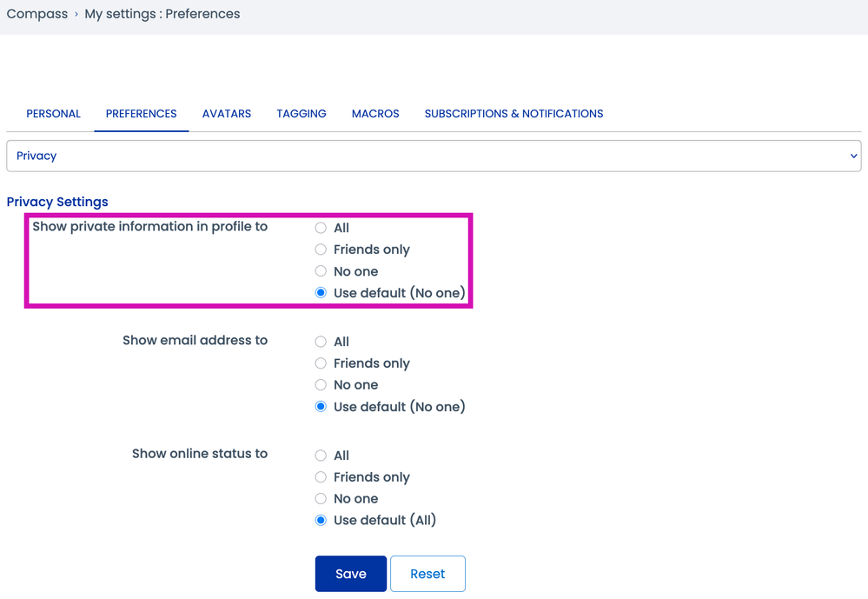
Task: Select 'Use default (No one)' for private information
Action: (x=321, y=293)
